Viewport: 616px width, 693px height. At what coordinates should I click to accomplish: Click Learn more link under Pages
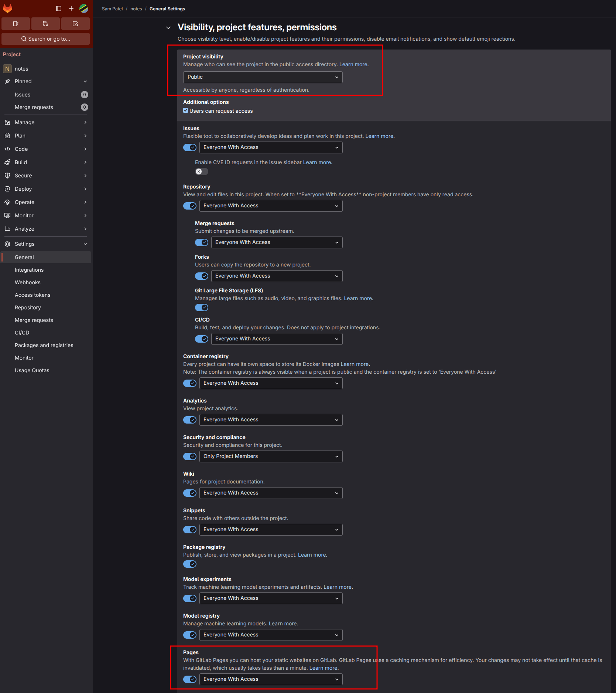tap(323, 668)
